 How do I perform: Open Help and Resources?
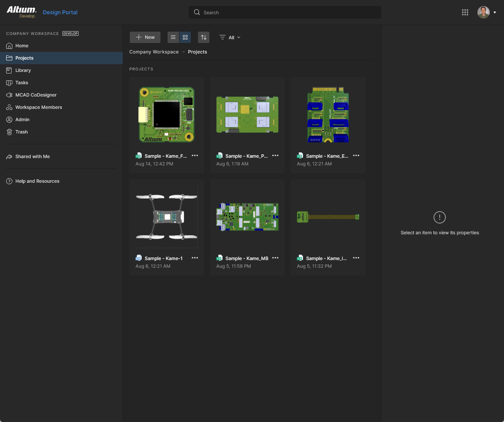pos(37,181)
